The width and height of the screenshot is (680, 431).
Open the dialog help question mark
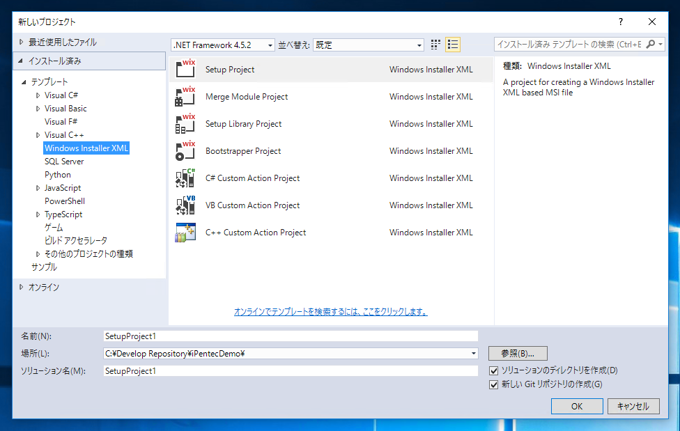coord(621,22)
